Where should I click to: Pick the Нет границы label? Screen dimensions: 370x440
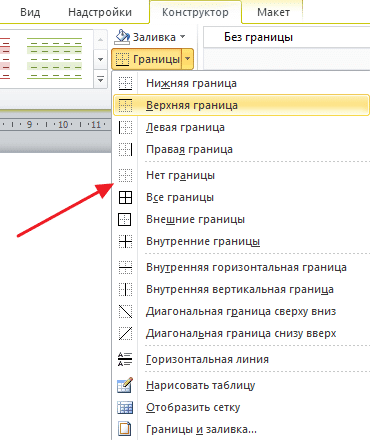pyautogui.click(x=180, y=175)
